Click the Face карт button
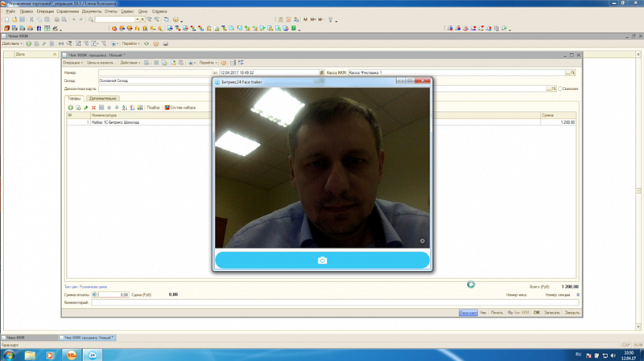This screenshot has height=361, width=644. tap(469, 313)
